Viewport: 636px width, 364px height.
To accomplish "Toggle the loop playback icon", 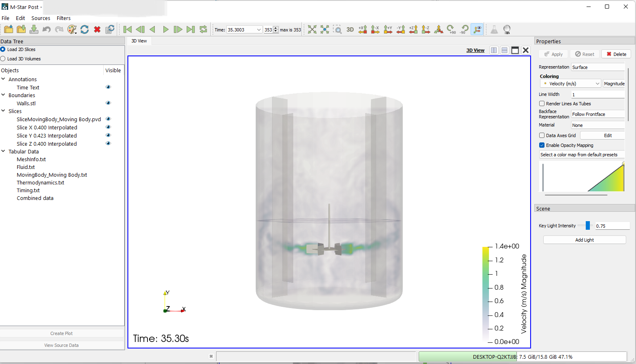I will (203, 29).
